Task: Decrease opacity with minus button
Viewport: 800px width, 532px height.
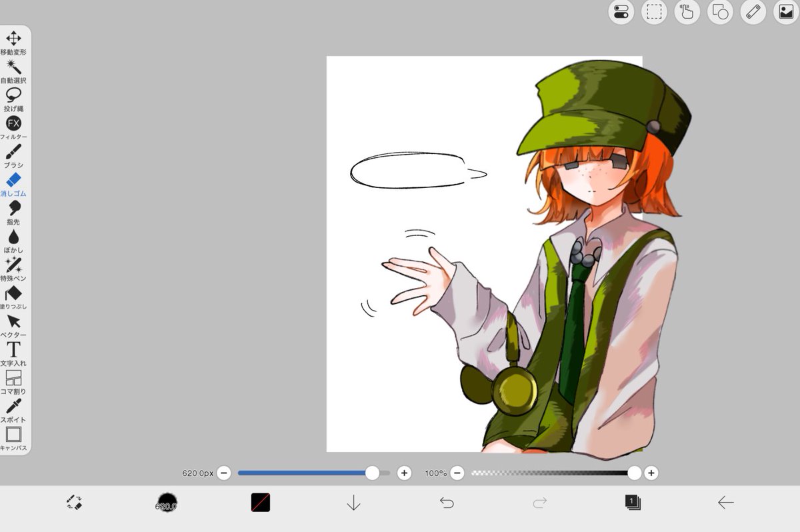Action: coord(457,473)
